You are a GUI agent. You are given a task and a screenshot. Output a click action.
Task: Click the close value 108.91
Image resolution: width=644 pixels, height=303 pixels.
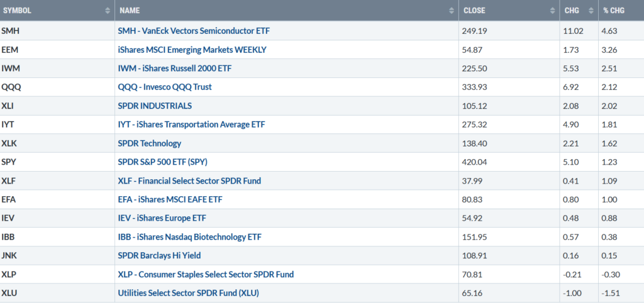point(475,255)
